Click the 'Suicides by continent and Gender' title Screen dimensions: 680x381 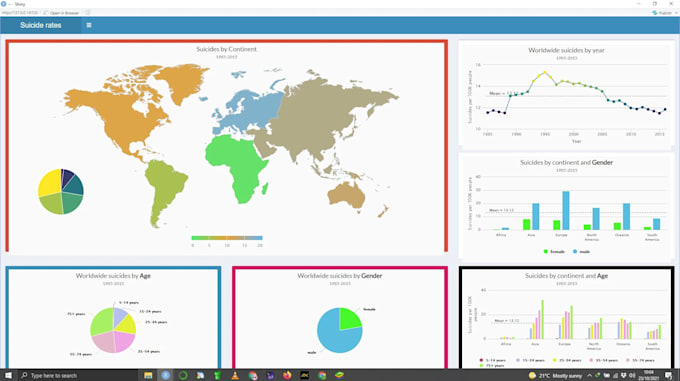(566, 163)
